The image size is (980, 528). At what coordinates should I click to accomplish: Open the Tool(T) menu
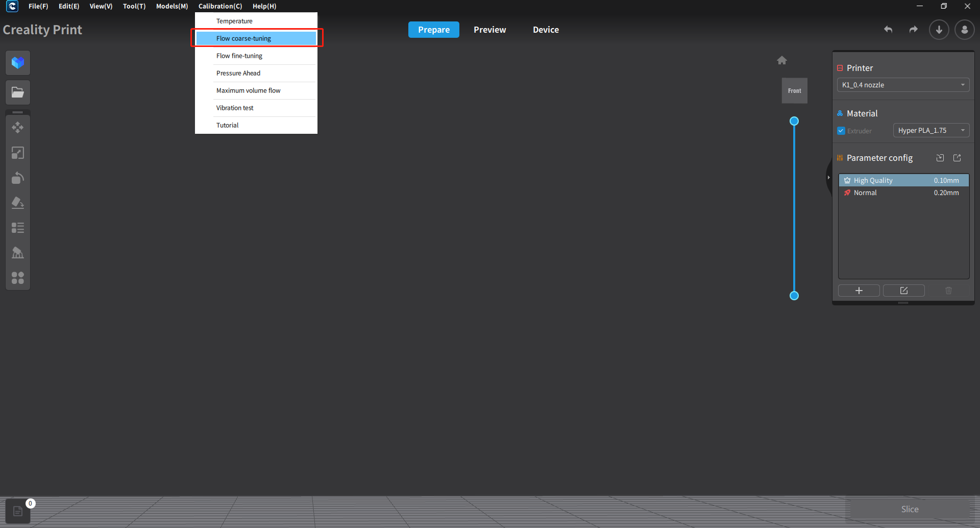pyautogui.click(x=134, y=6)
